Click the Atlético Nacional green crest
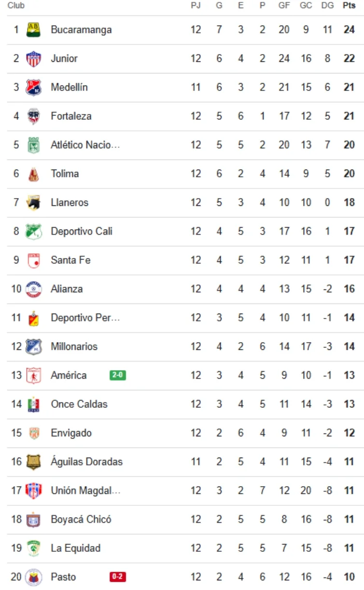This screenshot has width=364, height=590. point(33,145)
